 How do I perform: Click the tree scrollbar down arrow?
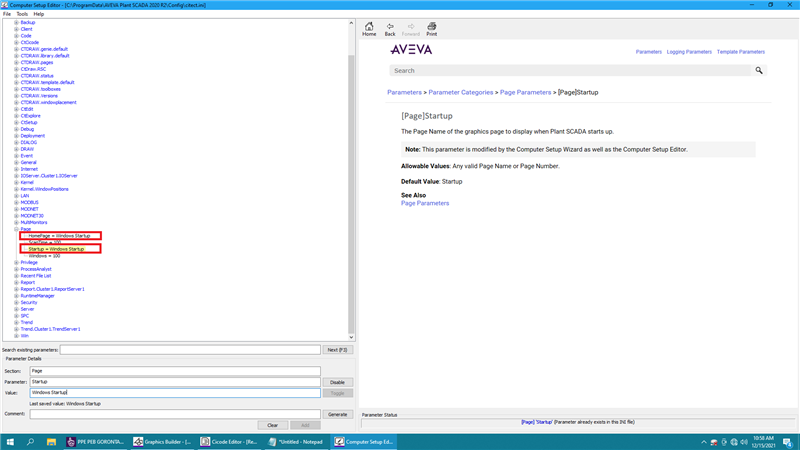[351, 337]
